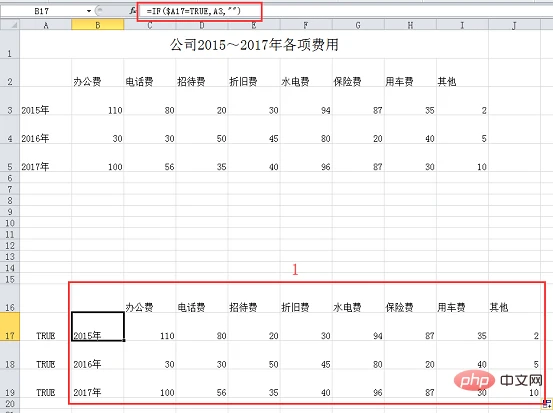553x413 pixels.
Task: Select cell D2 labeled 招待费
Action: [x=202, y=73]
